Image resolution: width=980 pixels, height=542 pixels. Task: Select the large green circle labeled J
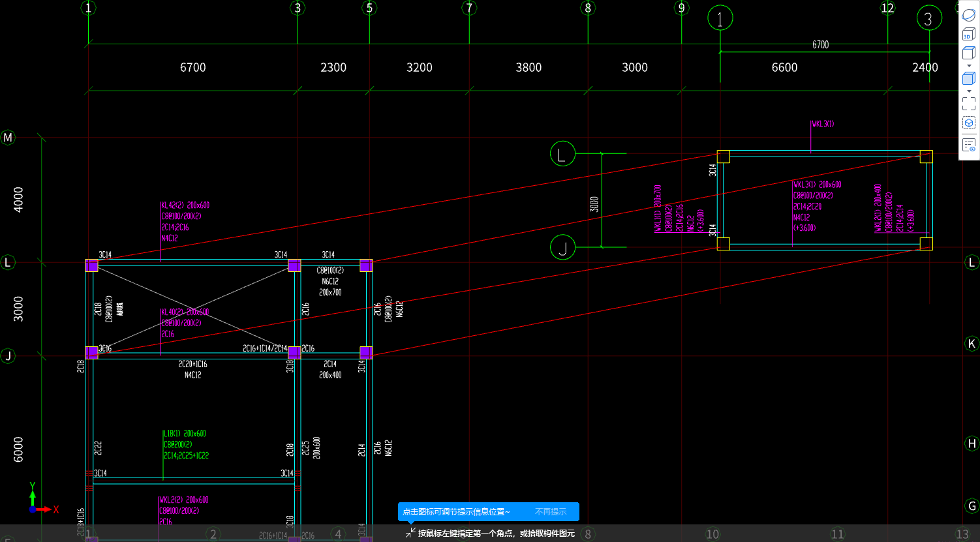coord(562,247)
